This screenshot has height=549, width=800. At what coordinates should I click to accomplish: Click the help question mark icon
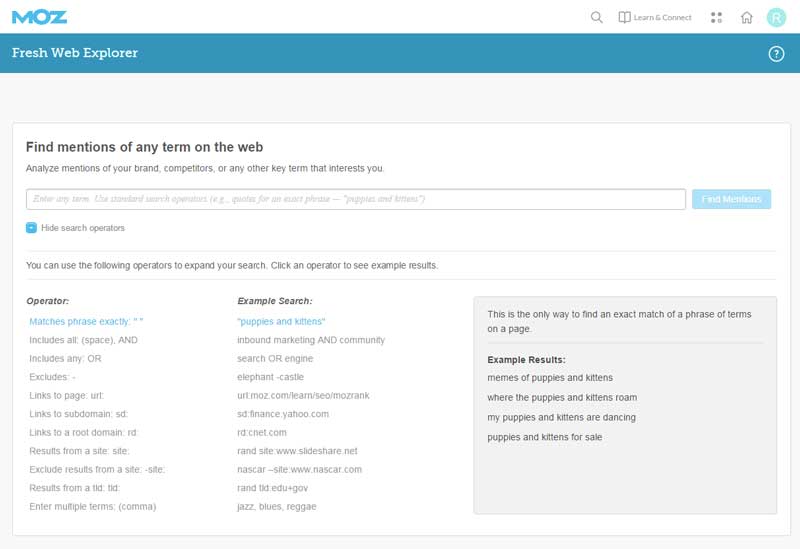click(777, 54)
